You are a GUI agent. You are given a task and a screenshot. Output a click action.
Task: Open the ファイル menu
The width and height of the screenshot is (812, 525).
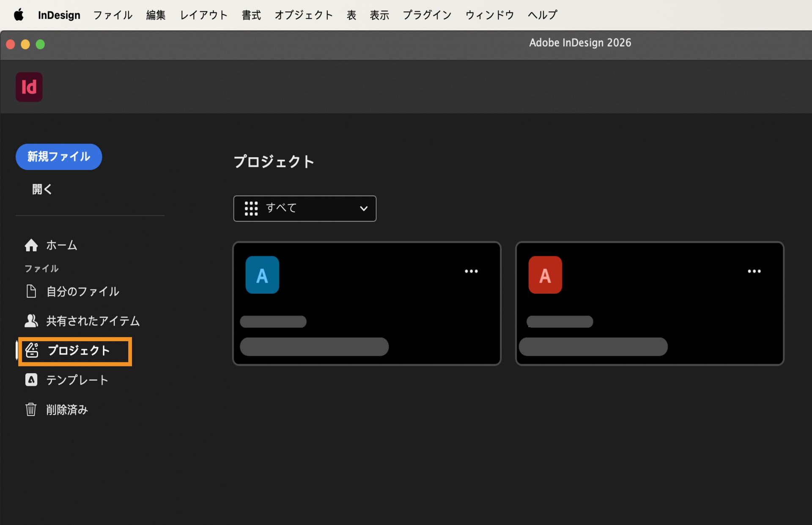(112, 15)
